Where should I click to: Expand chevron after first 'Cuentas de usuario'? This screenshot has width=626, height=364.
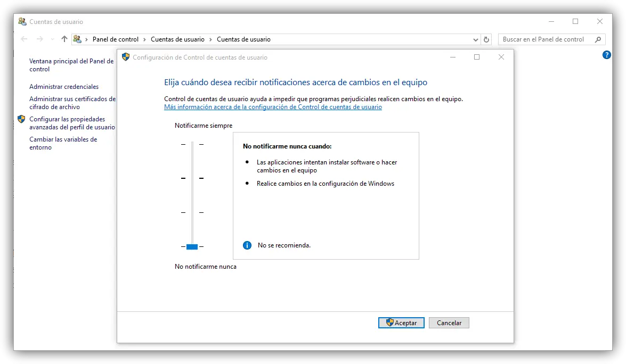211,39
